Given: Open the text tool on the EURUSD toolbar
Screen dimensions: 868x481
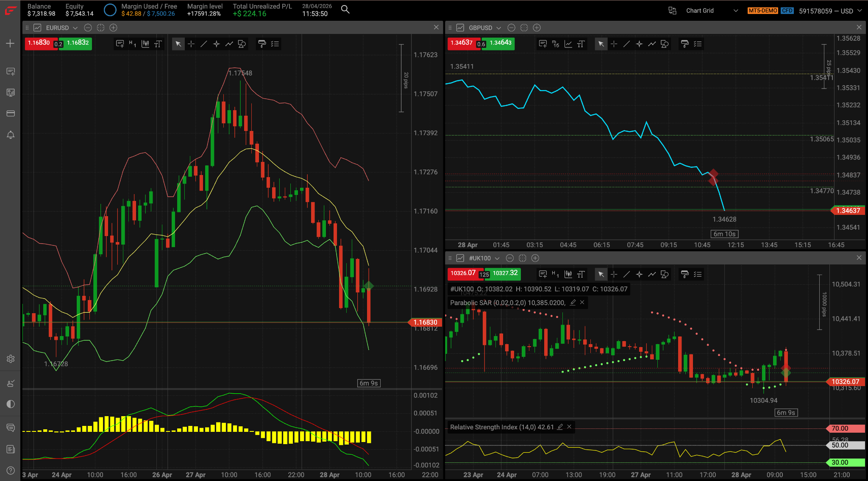Looking at the screenshot, I should click(158, 44).
